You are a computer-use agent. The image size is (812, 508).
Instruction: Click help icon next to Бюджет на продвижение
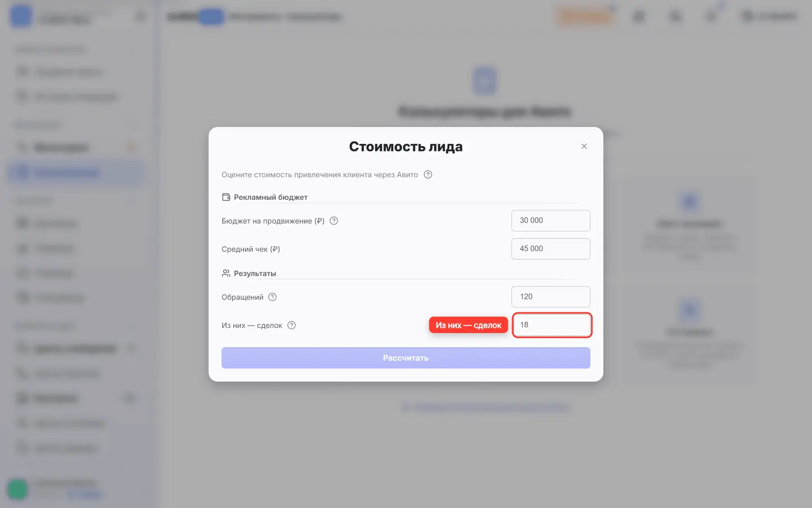click(334, 221)
